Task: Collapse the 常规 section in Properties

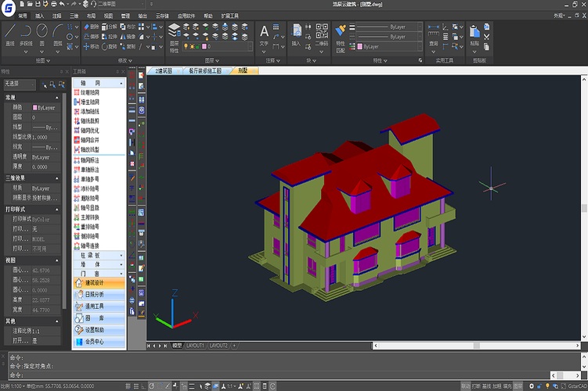Action: click(56, 98)
